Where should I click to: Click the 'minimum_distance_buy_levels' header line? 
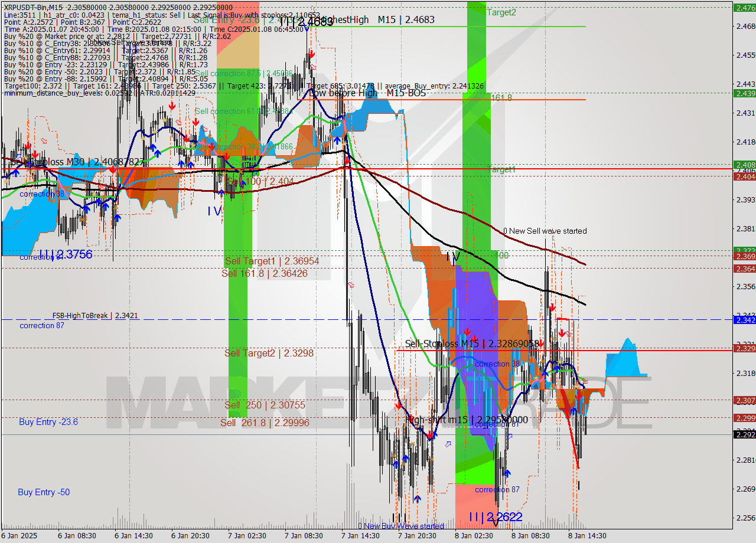pyautogui.click(x=100, y=93)
